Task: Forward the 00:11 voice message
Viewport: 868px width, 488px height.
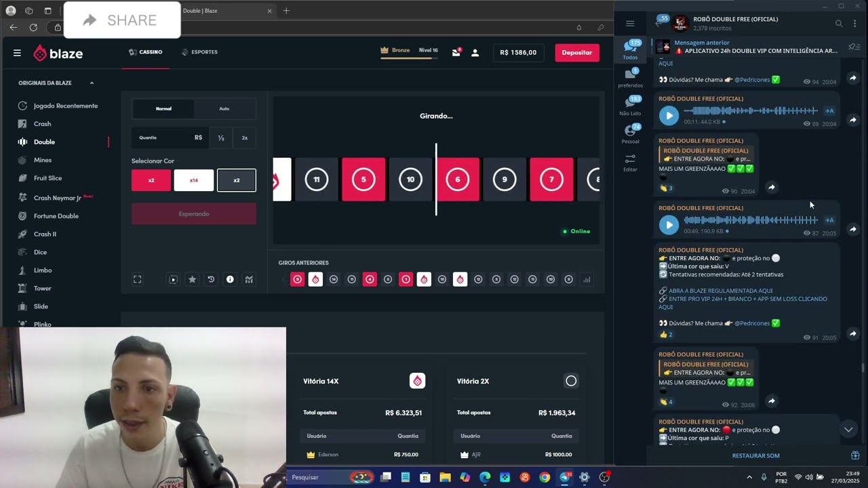Action: point(852,120)
